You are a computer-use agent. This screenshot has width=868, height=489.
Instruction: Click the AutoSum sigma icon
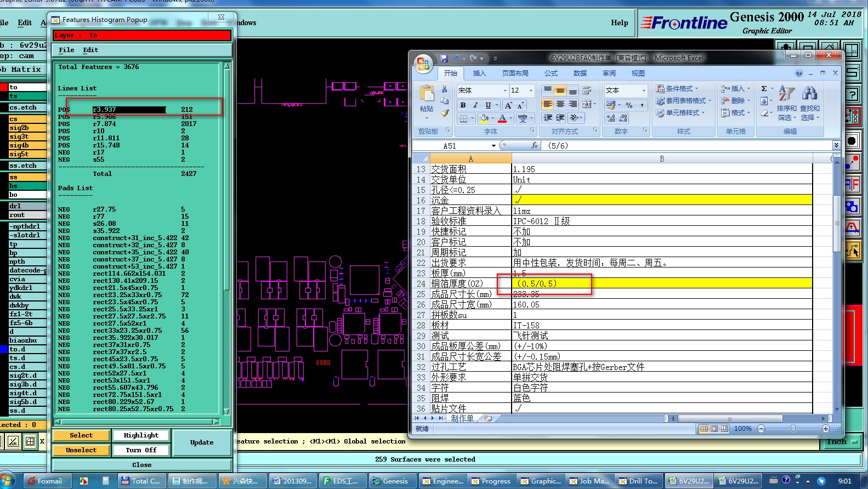click(764, 89)
